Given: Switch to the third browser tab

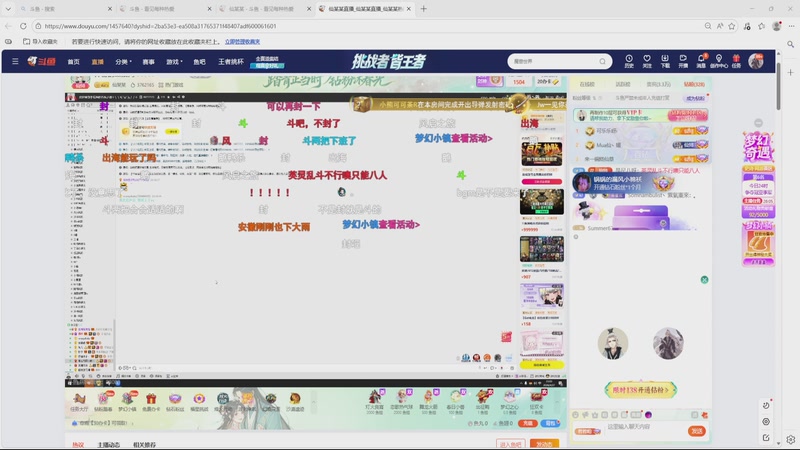Looking at the screenshot, I should 264,9.
